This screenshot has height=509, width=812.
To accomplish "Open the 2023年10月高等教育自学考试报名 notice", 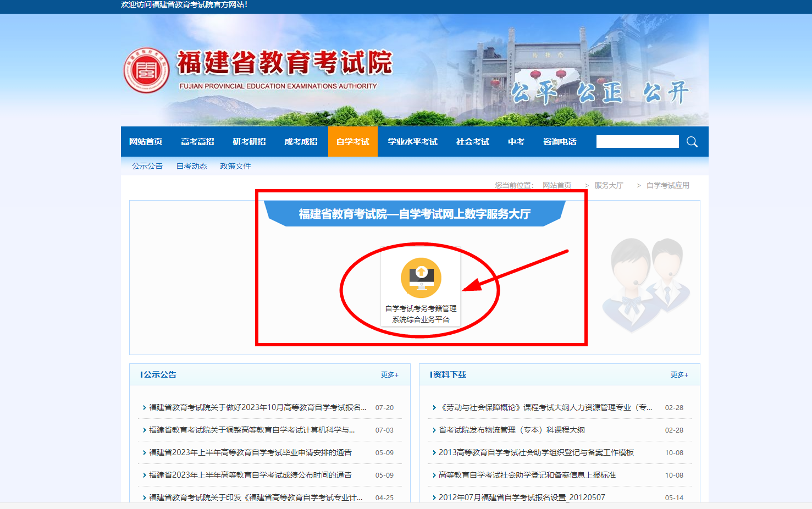I will [x=257, y=407].
